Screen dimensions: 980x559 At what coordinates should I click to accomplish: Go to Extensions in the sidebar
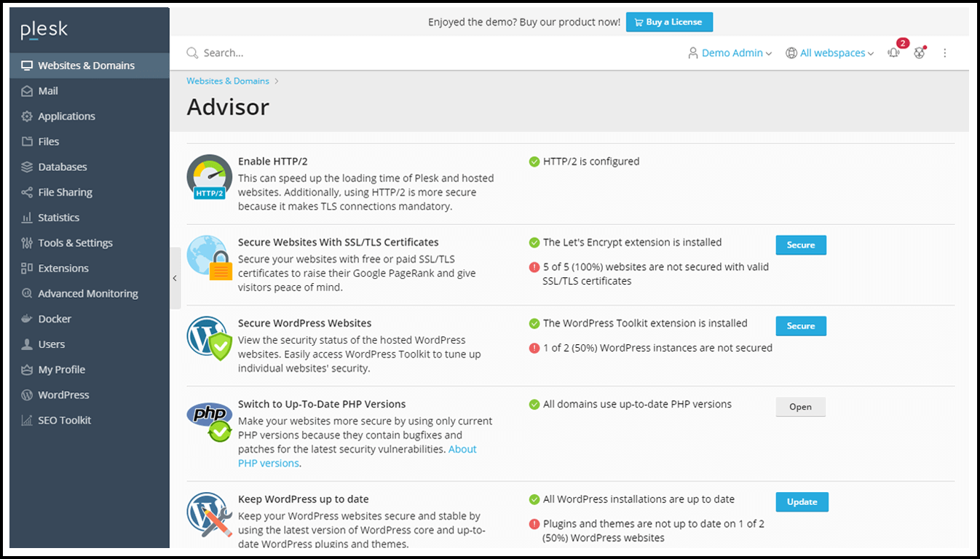coord(90,268)
